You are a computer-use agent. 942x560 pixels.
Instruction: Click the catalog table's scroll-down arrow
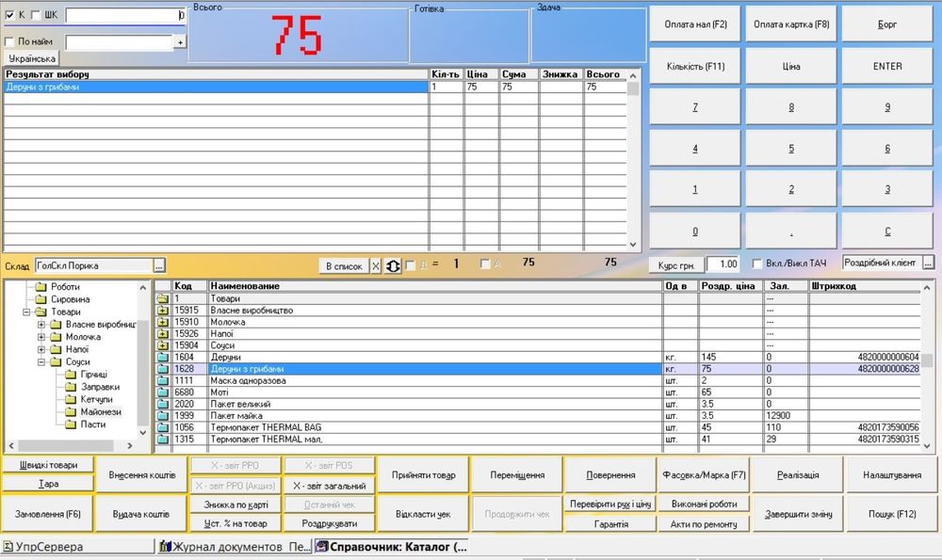tap(928, 446)
